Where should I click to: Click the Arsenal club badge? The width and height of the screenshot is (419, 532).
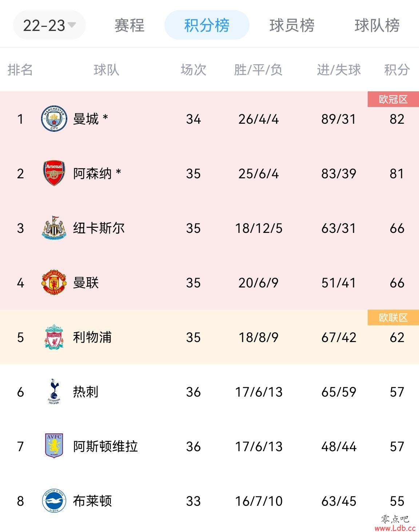54,173
